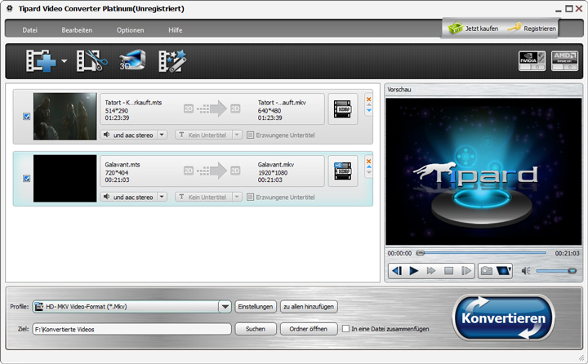Open the Edit effect magic wand tool
The image size is (588, 364).
(x=172, y=60)
